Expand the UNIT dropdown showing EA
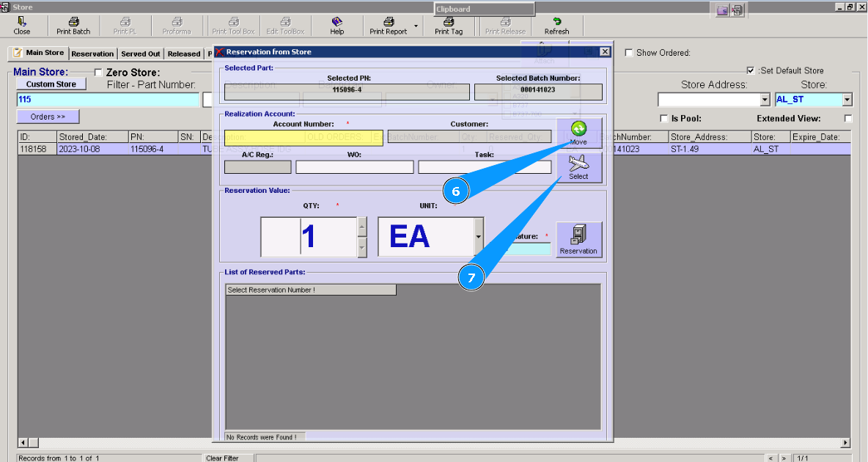868x462 pixels. pos(479,237)
